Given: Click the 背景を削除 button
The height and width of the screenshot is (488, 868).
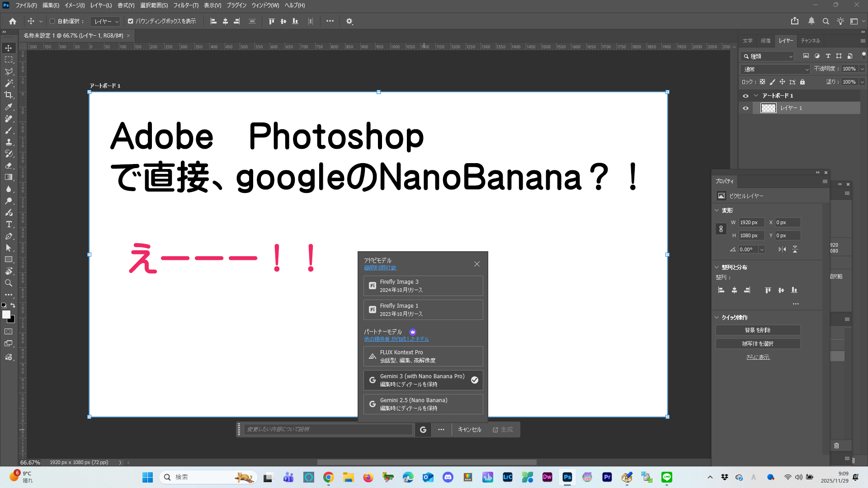Looking at the screenshot, I should pos(758,330).
